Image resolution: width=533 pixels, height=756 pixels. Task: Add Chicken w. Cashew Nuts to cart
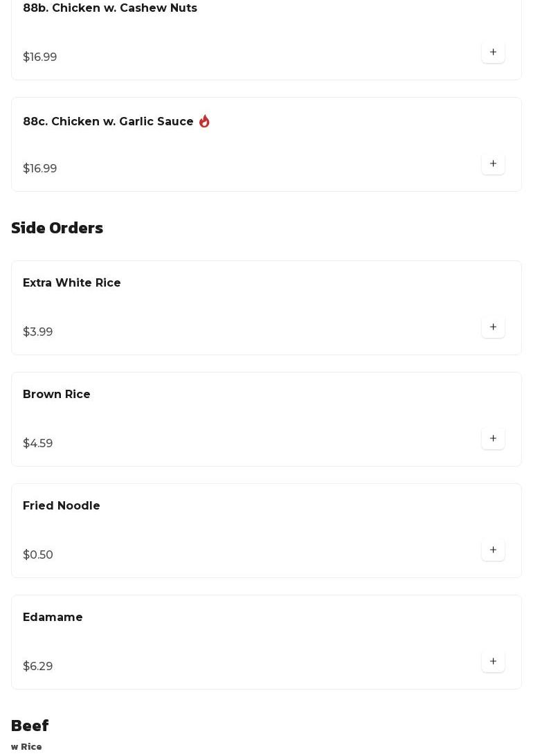tap(493, 53)
